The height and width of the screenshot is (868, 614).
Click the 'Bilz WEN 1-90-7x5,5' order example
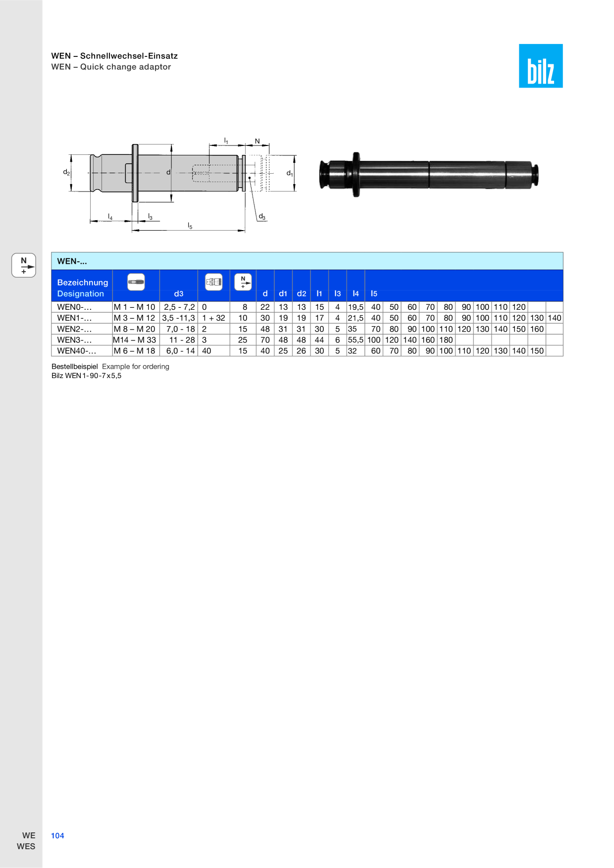[87, 376]
